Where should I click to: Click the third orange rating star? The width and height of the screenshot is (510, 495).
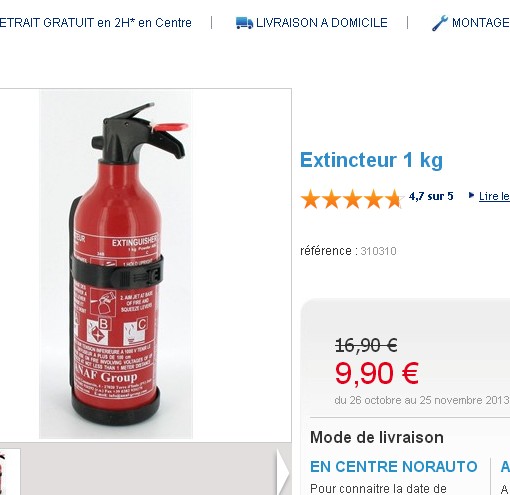pos(352,199)
